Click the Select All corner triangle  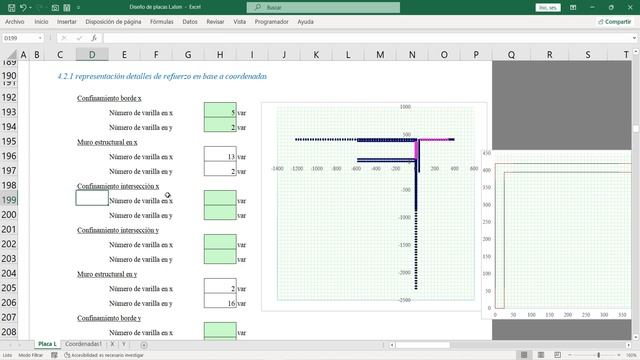tap(12, 54)
